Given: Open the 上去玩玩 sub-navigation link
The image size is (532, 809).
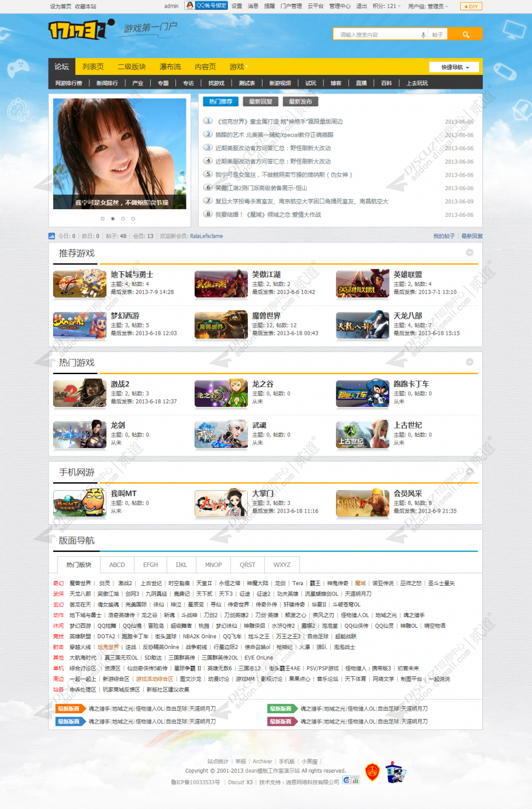Looking at the screenshot, I should point(417,83).
